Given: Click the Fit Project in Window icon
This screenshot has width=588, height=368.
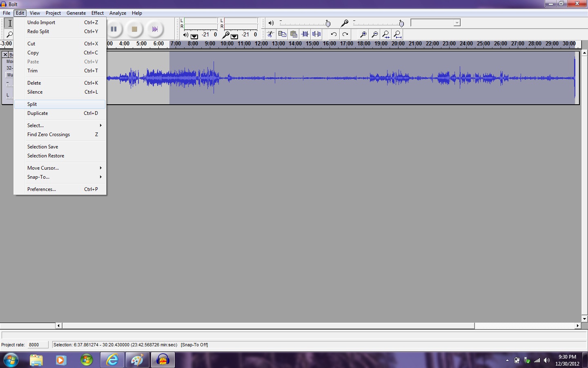Looking at the screenshot, I should (397, 34).
